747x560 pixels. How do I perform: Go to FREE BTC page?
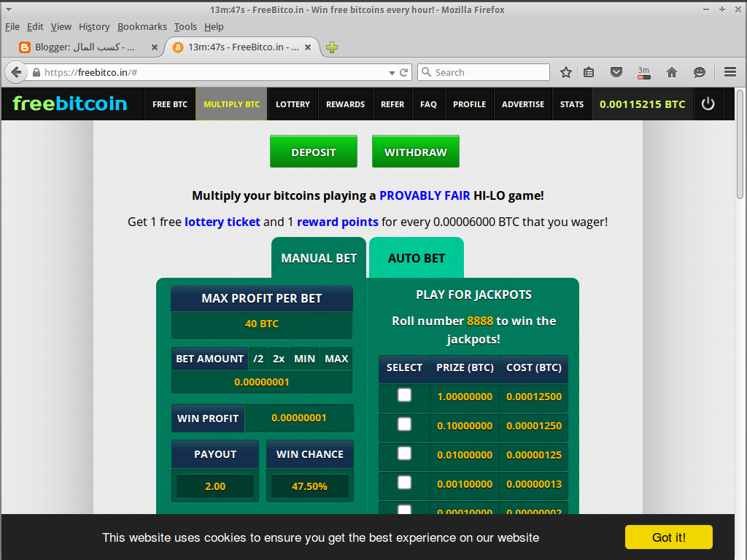point(170,104)
